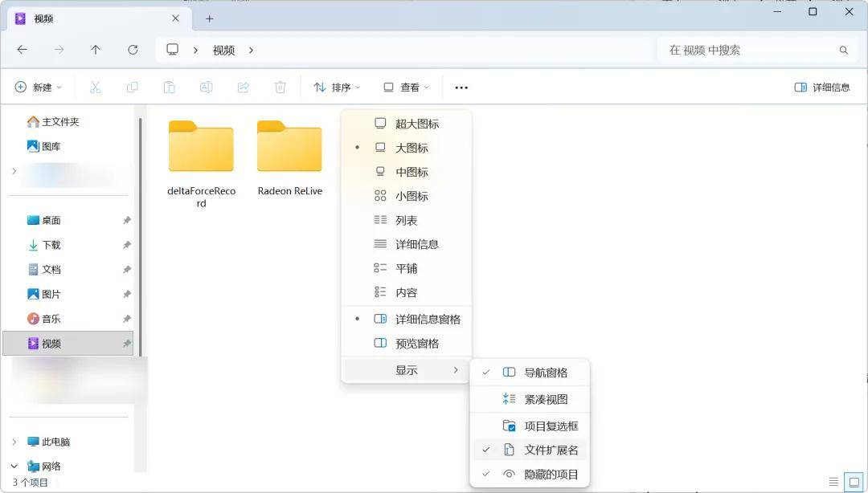Open the three-dot more options menu
Screen dimensions: 868x493
click(461, 88)
